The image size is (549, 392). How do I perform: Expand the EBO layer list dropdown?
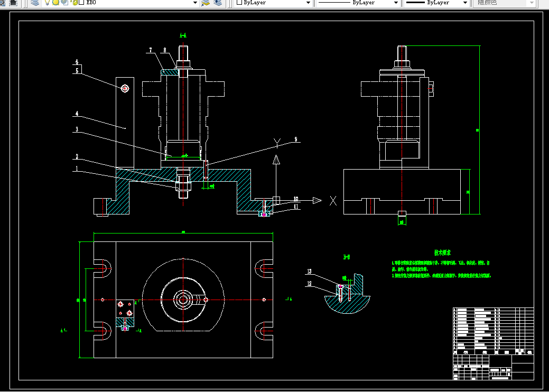point(196,3)
